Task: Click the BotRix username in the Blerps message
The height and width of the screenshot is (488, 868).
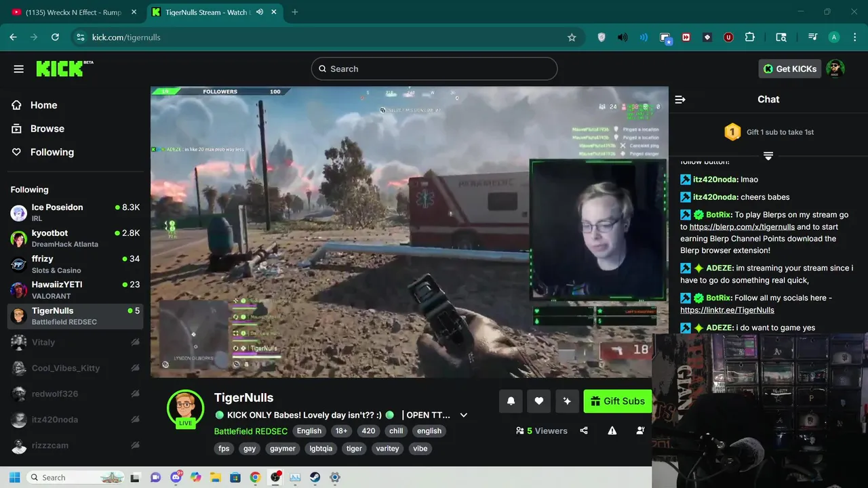Action: (x=719, y=215)
